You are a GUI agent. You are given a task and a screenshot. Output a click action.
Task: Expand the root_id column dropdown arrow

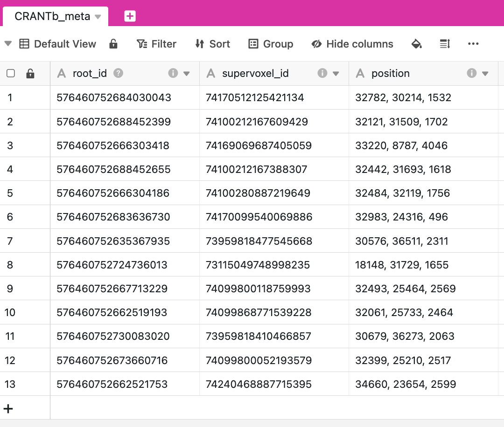[186, 74]
